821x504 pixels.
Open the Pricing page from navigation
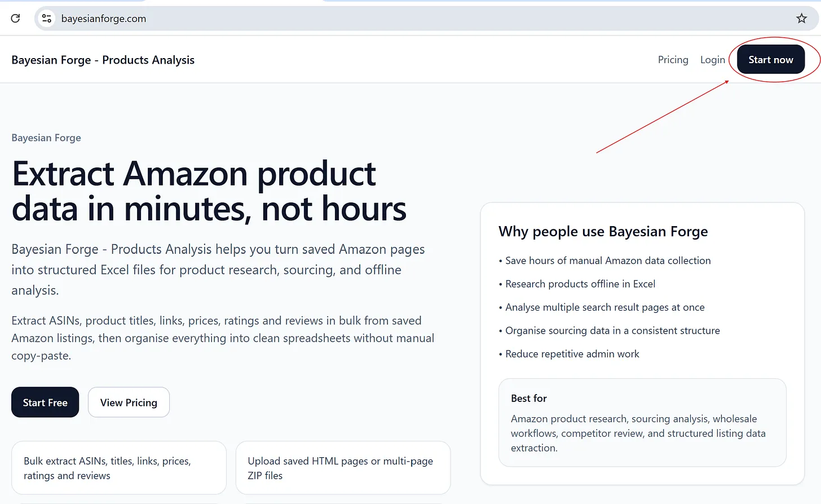coord(673,60)
